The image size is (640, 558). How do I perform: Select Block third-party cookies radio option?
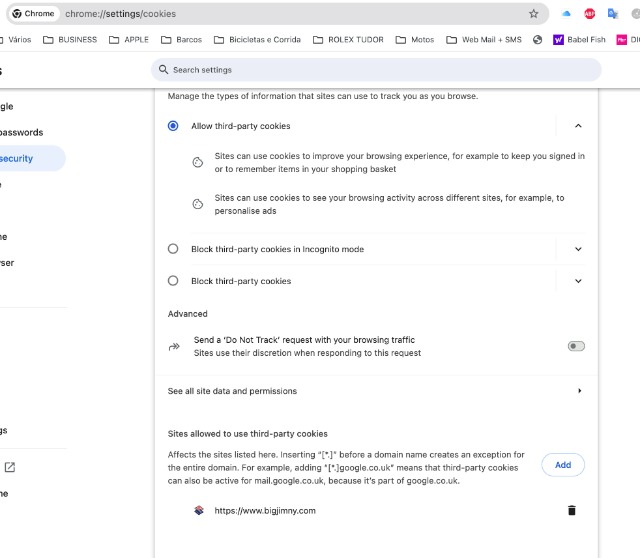[173, 281]
